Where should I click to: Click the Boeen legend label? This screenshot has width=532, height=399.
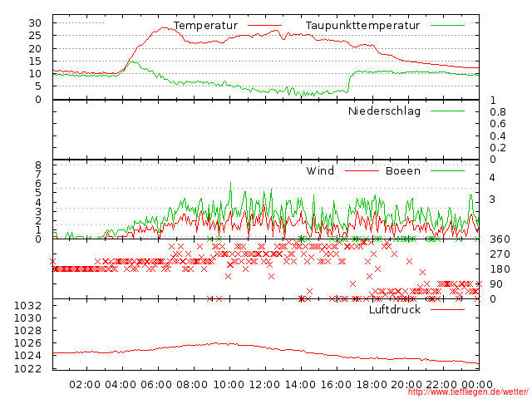coord(403,170)
